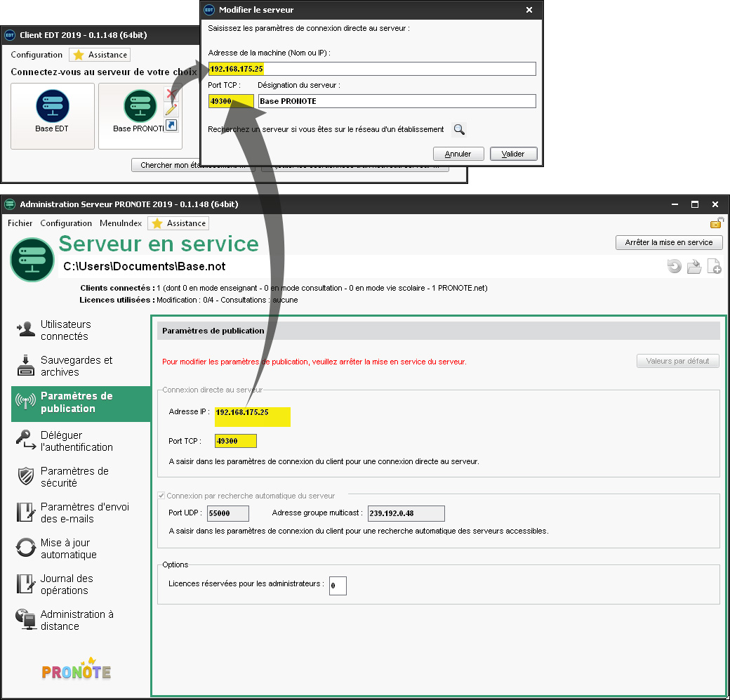Open the Fichier menu
The width and height of the screenshot is (730, 700).
[x=20, y=223]
